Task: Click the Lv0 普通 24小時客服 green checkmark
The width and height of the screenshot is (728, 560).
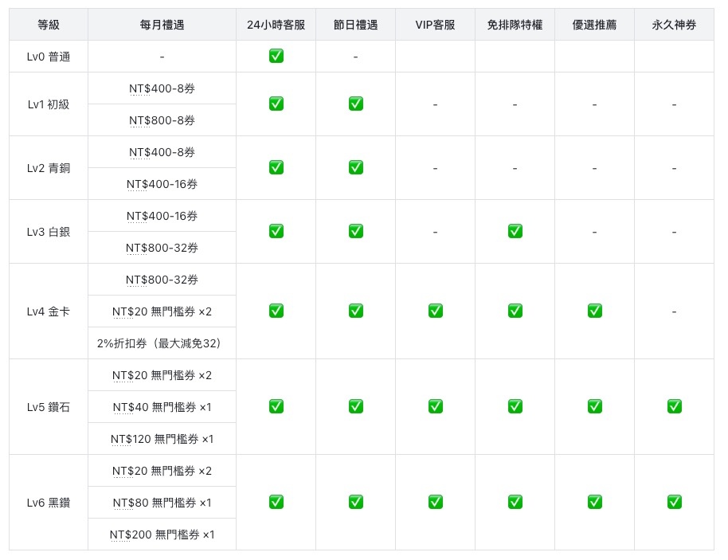Action: [276, 56]
